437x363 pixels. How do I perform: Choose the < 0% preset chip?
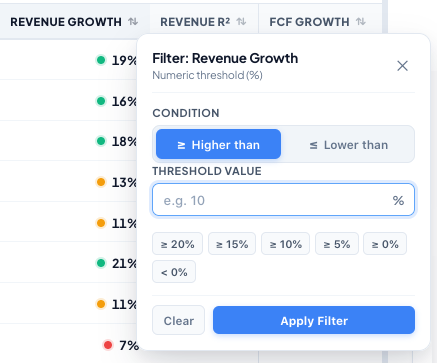tap(174, 272)
